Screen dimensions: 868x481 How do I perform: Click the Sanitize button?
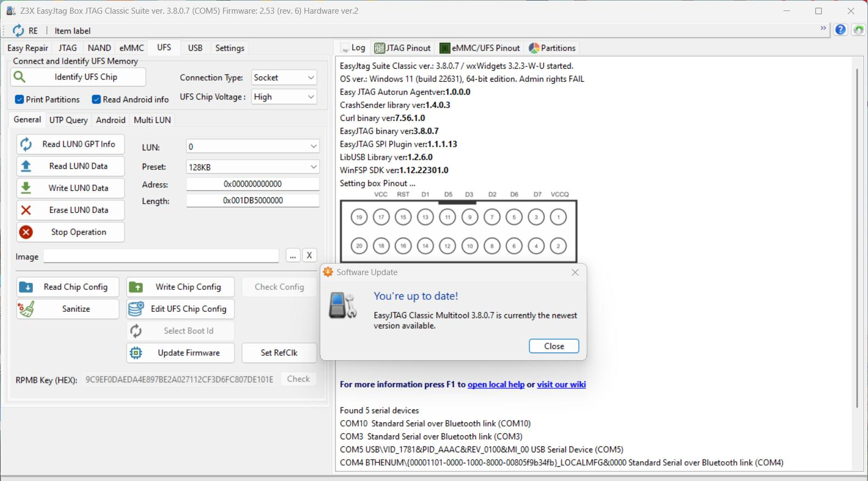[x=68, y=309]
